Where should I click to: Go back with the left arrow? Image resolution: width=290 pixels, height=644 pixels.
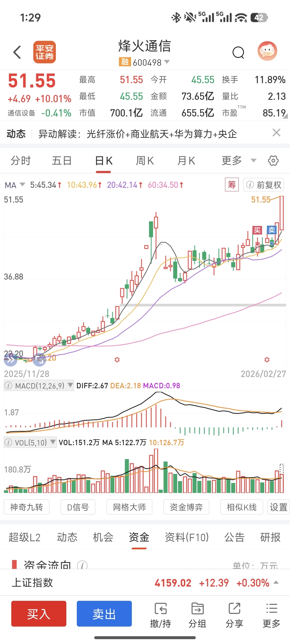pyautogui.click(x=17, y=52)
